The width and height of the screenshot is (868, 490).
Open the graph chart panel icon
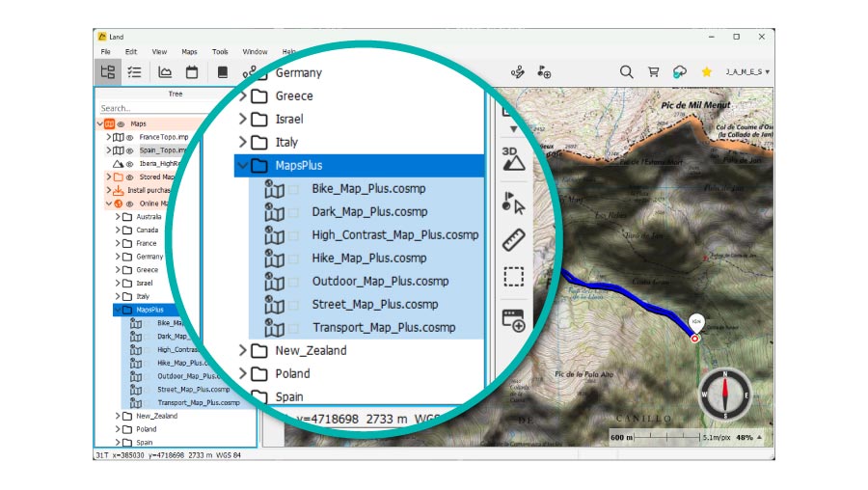tap(165, 72)
